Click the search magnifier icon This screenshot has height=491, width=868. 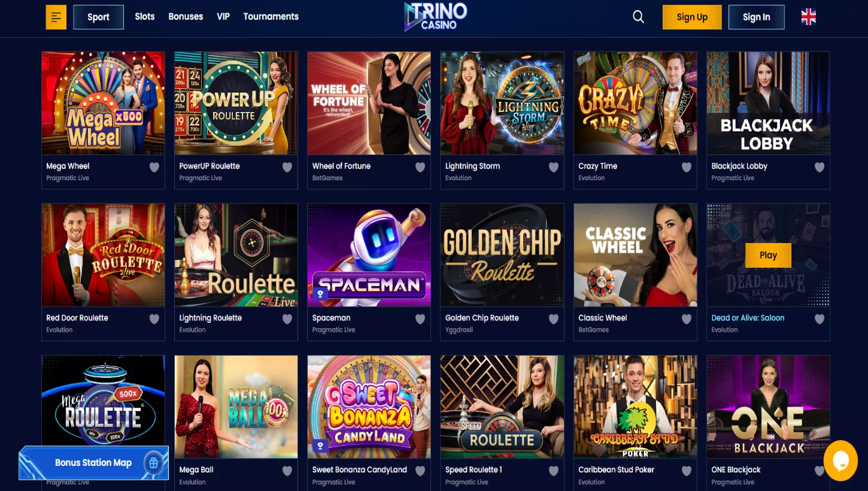(x=639, y=17)
